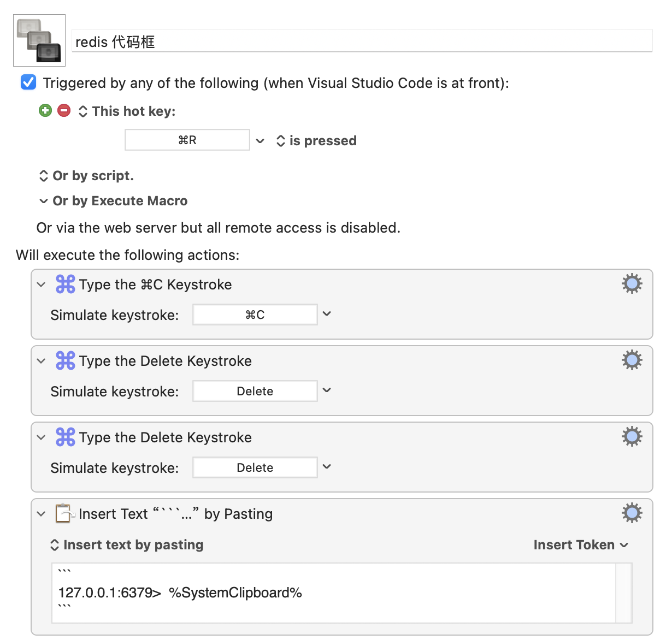Open the Insert Token menu

point(580,545)
